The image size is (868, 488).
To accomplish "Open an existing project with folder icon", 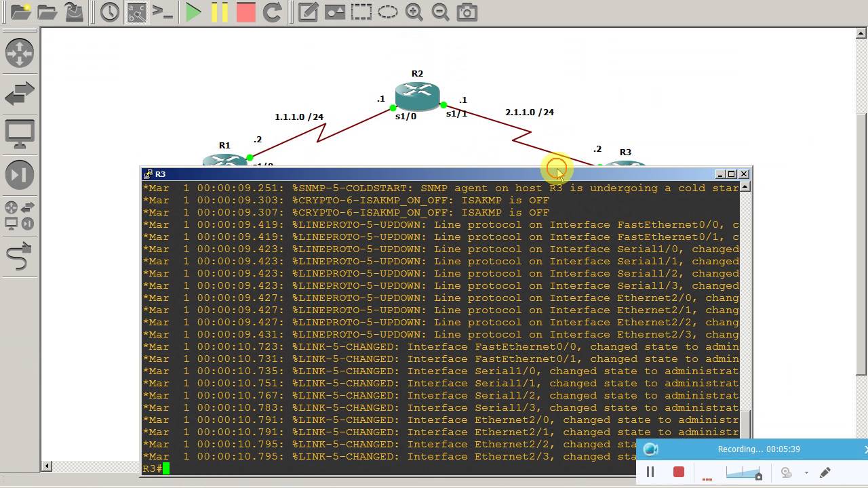I will coord(47,12).
